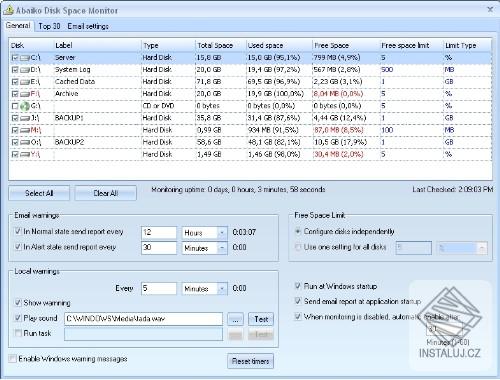The width and height of the screenshot is (500, 380).
Task: Sort by the Label column header
Action: coord(97,45)
